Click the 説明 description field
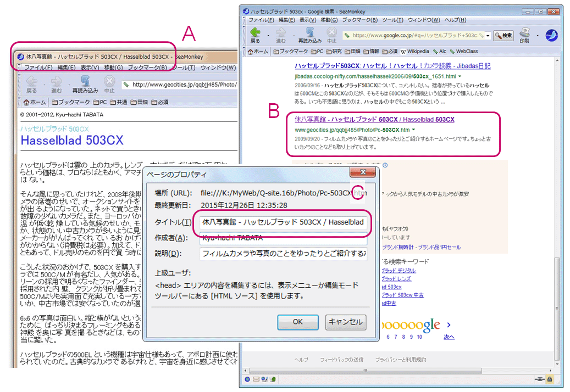Viewport: 570px width, 392px height. point(283,253)
